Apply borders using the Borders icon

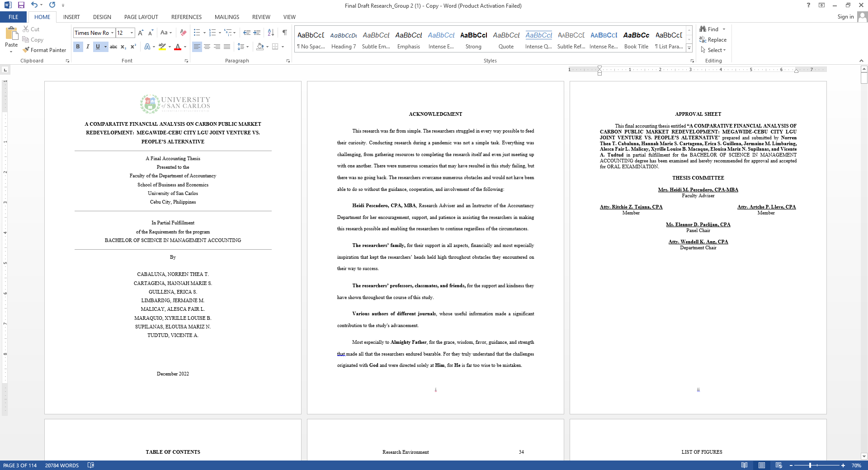click(x=275, y=47)
